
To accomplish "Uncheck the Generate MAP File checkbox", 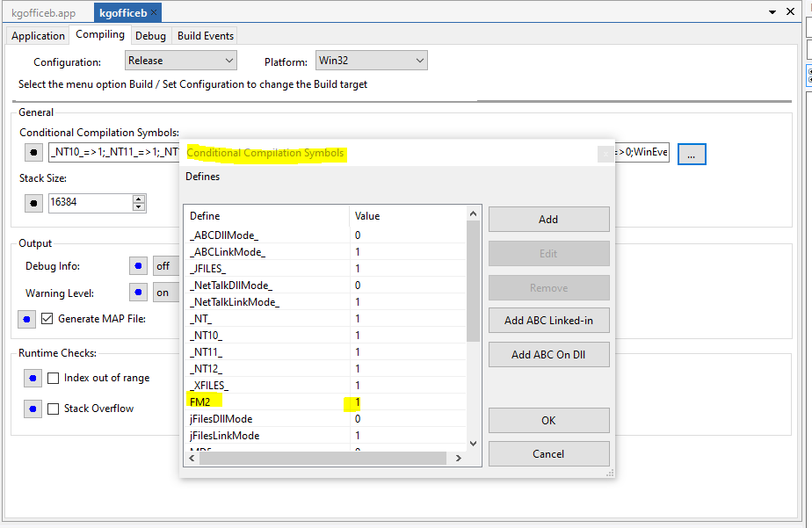I will (x=47, y=319).
